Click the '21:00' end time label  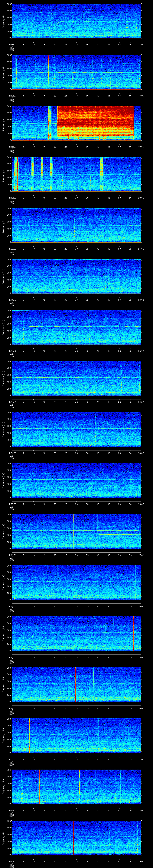click(x=141, y=249)
